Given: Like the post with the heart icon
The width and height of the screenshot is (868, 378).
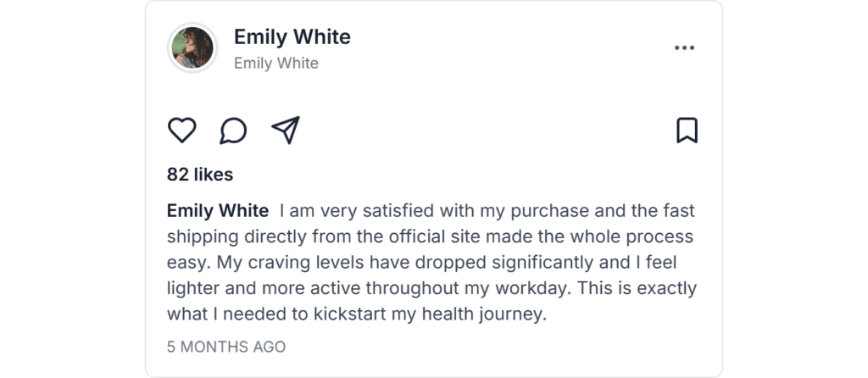Looking at the screenshot, I should (181, 131).
